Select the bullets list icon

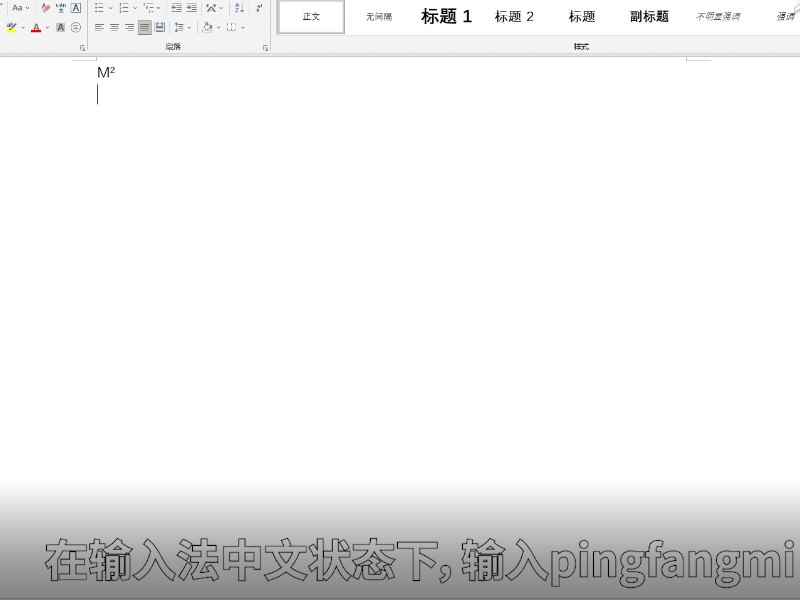point(99,8)
